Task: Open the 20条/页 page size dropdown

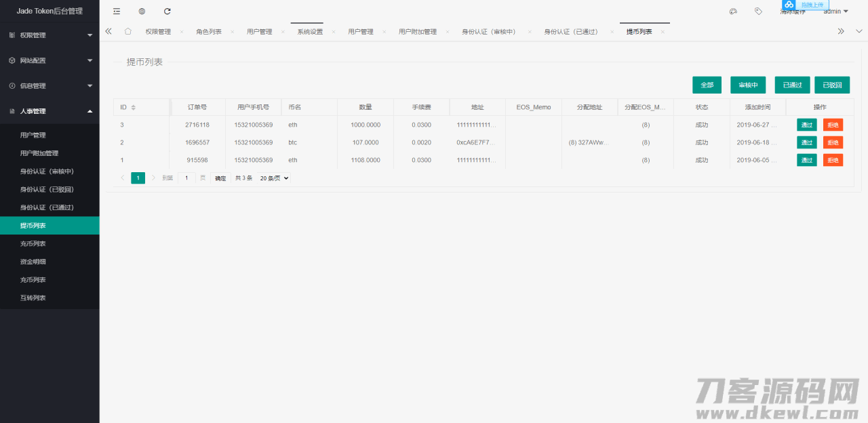Action: click(275, 178)
